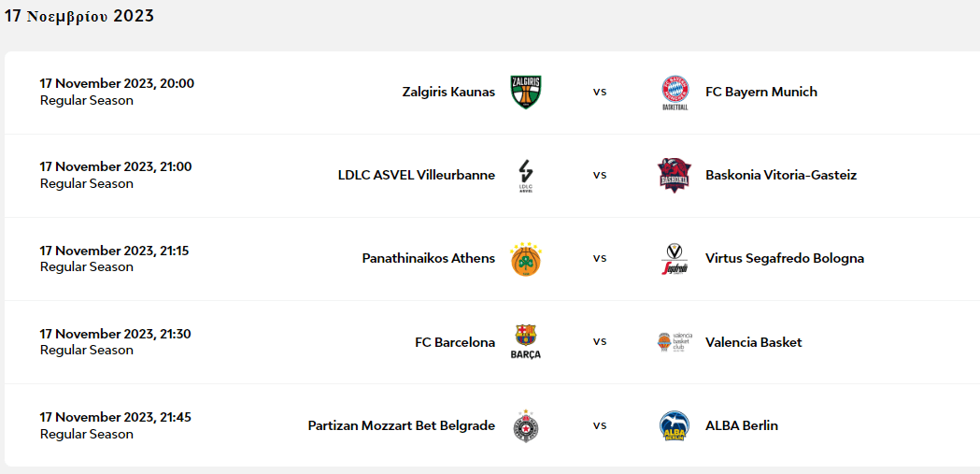Click the 17 Νοεμβρίου 2023 date heading
Image resolution: width=980 pixels, height=474 pixels.
[x=79, y=16]
